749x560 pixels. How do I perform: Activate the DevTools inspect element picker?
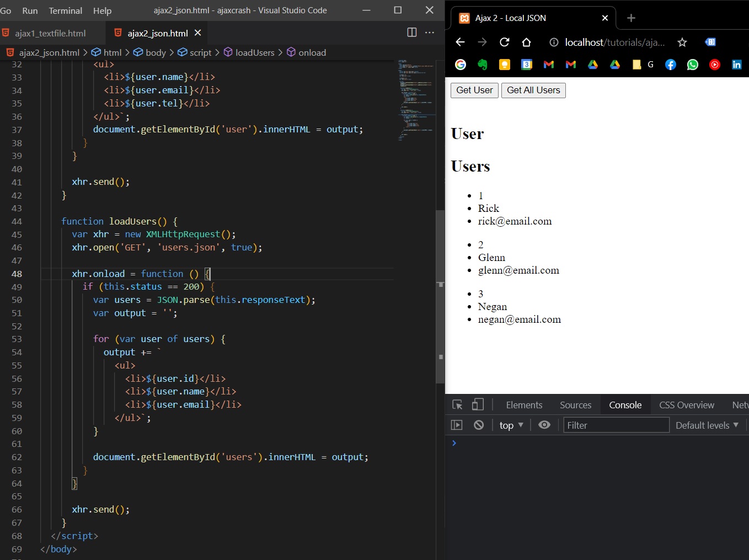(457, 405)
